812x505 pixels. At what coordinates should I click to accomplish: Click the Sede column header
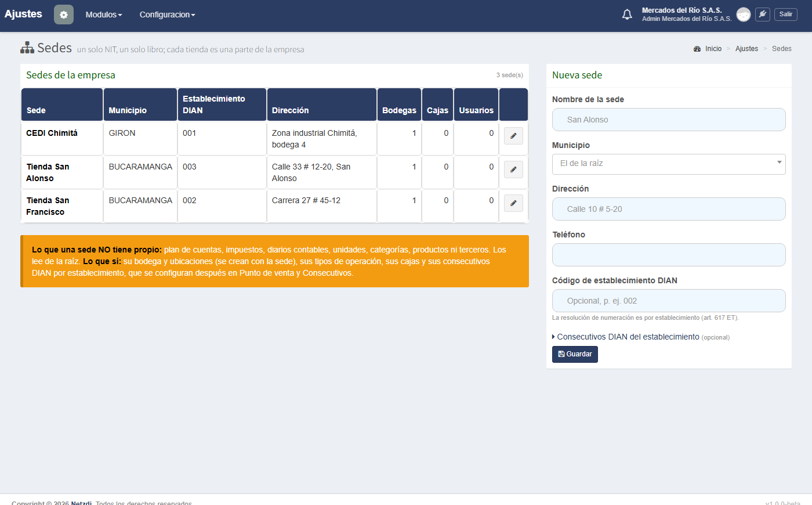62,104
